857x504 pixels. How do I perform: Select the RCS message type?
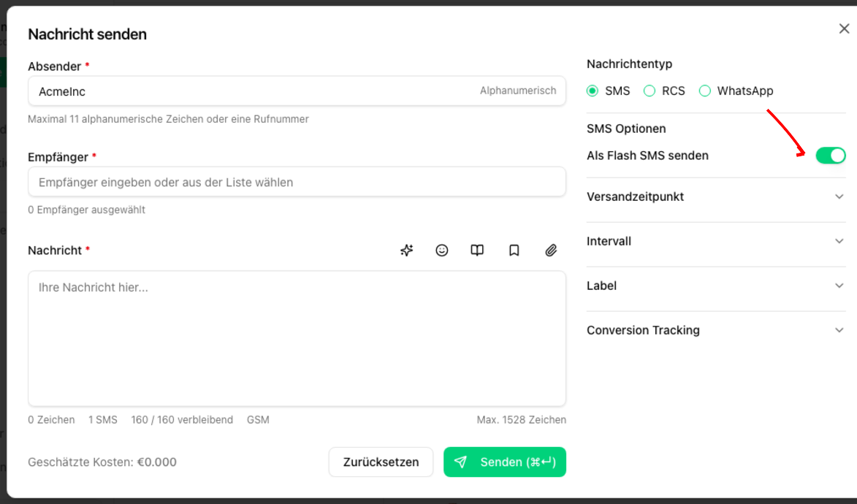(x=649, y=91)
